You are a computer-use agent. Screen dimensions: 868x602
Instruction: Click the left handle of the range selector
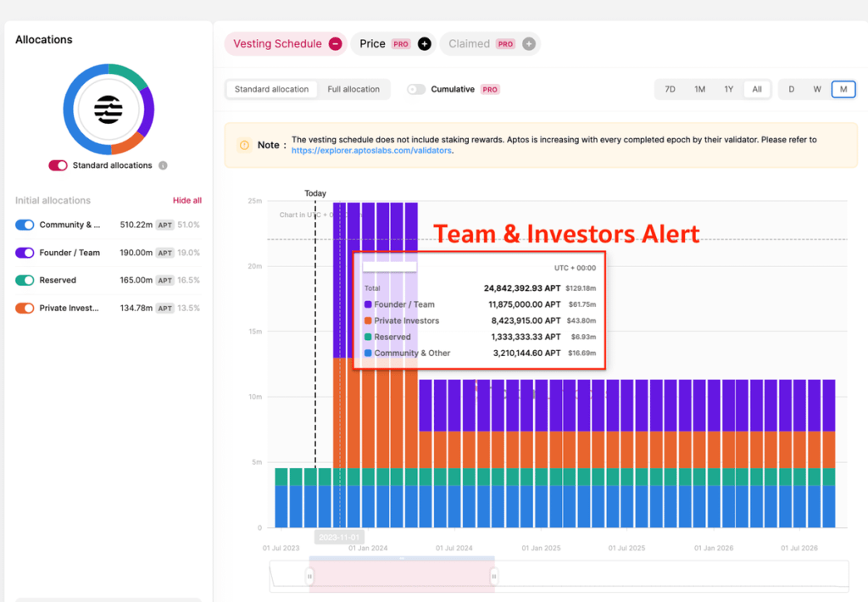click(309, 577)
